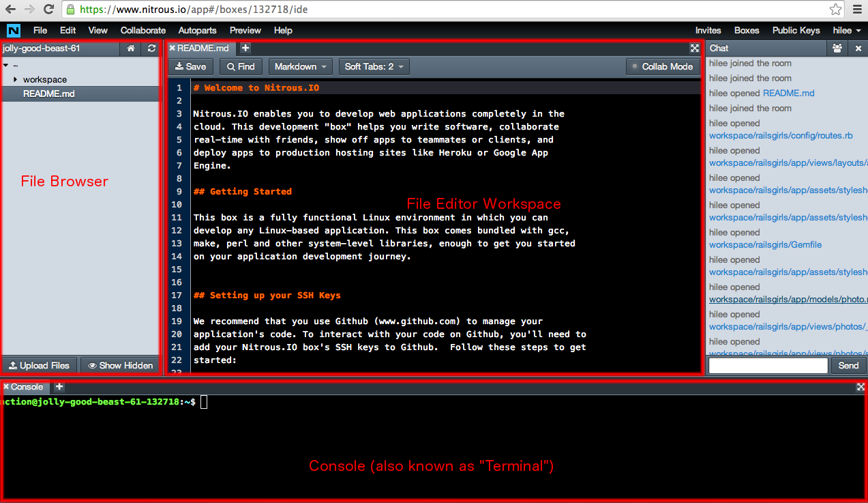
Task: Open the File menu
Action: (40, 30)
